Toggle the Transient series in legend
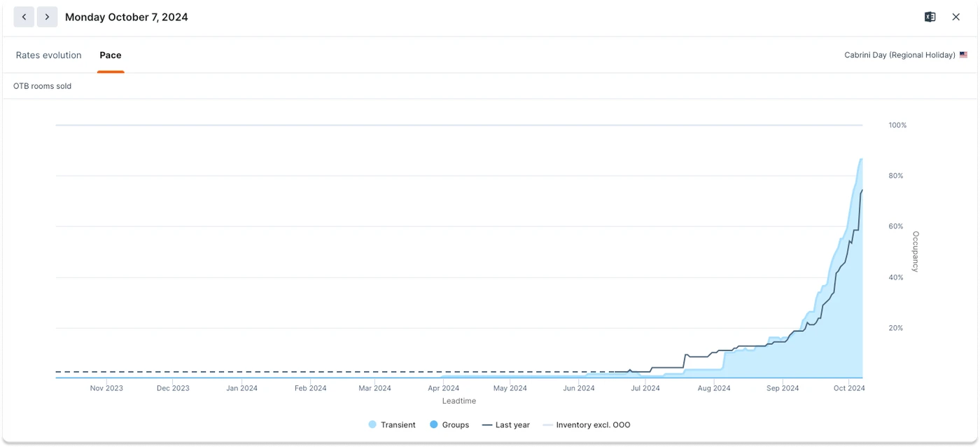Viewport: 980px width, 447px height. point(392,425)
